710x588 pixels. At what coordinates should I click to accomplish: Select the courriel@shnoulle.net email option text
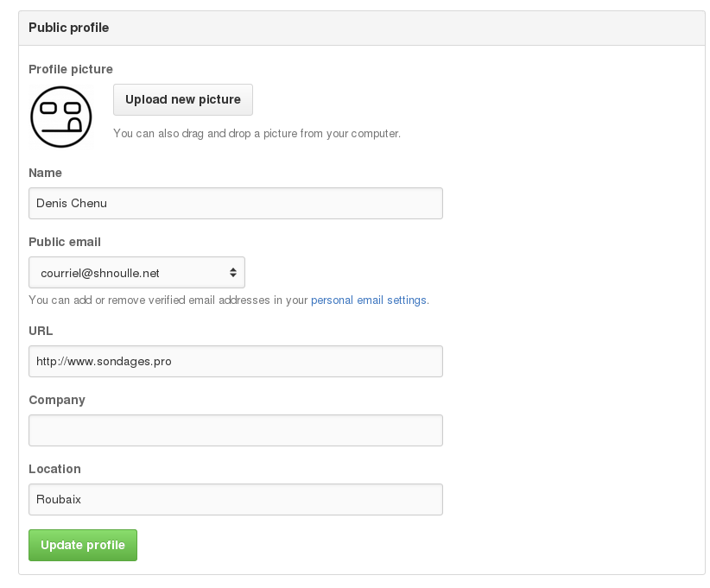tap(100, 273)
